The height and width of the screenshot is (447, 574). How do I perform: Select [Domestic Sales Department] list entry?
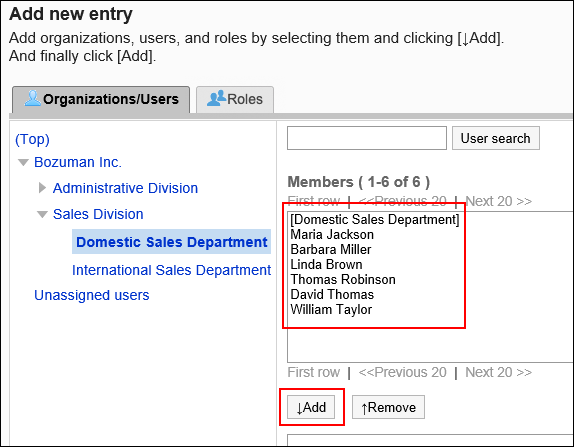(374, 219)
